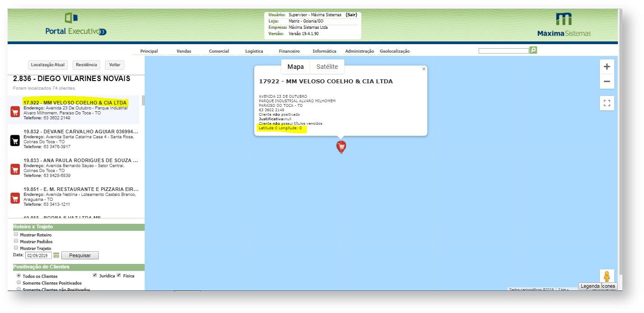Switch map to Satélite view
644x313 pixels.
point(327,67)
